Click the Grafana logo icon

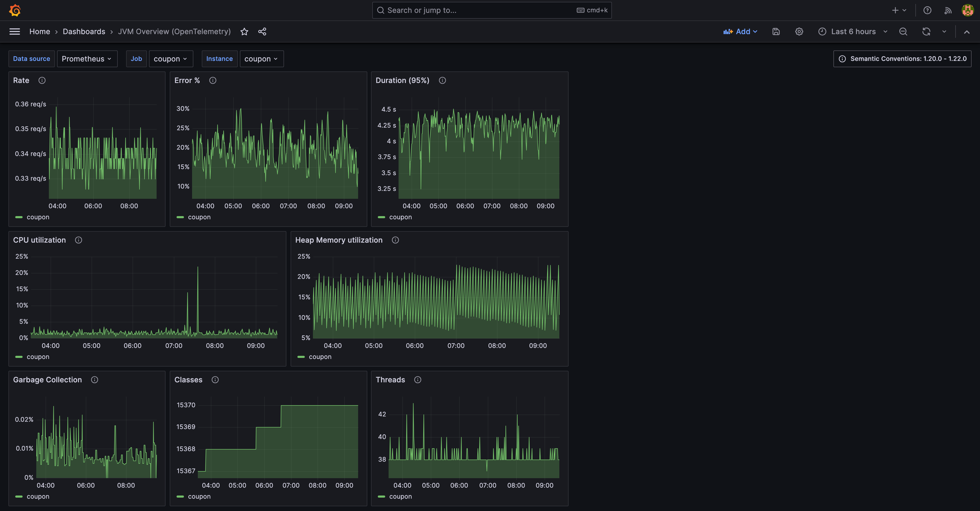(x=15, y=10)
